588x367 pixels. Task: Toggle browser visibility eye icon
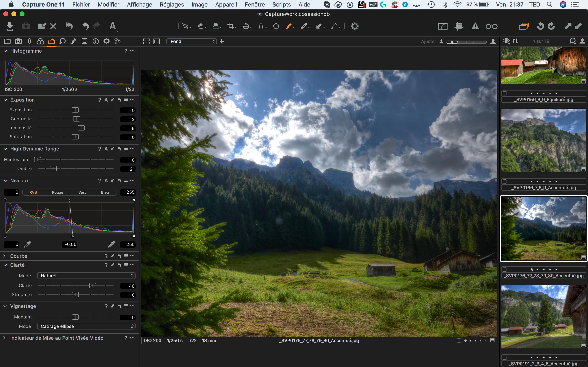[506, 41]
